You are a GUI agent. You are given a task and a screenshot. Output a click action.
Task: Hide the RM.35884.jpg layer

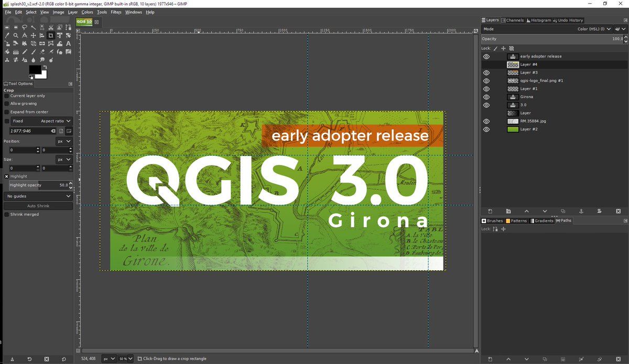pyautogui.click(x=486, y=121)
